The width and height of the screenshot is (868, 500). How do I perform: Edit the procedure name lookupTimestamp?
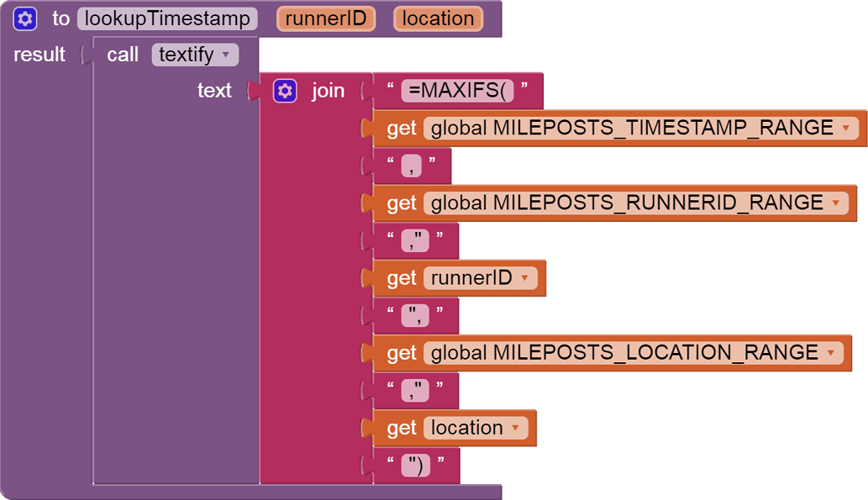click(x=168, y=18)
